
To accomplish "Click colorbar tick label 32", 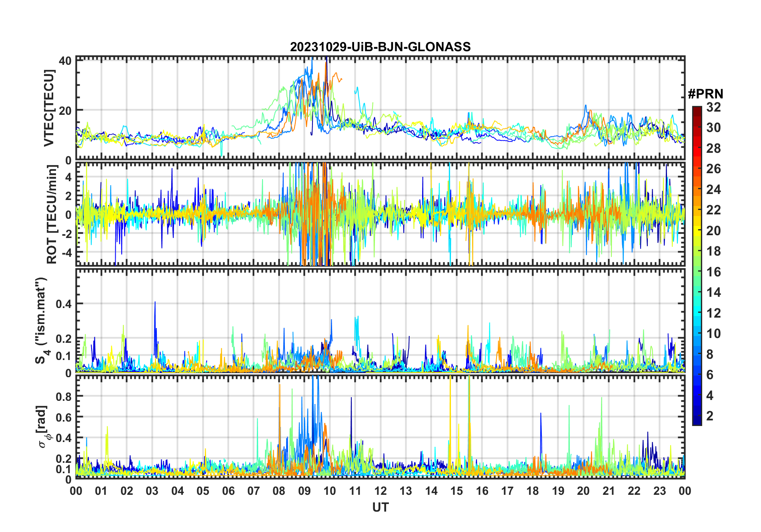I will point(713,107).
